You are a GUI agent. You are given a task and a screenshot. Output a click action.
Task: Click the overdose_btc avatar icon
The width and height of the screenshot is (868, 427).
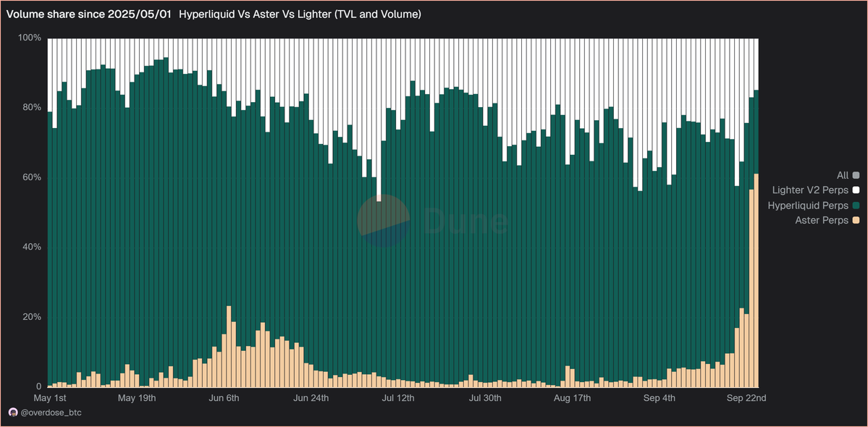12,412
